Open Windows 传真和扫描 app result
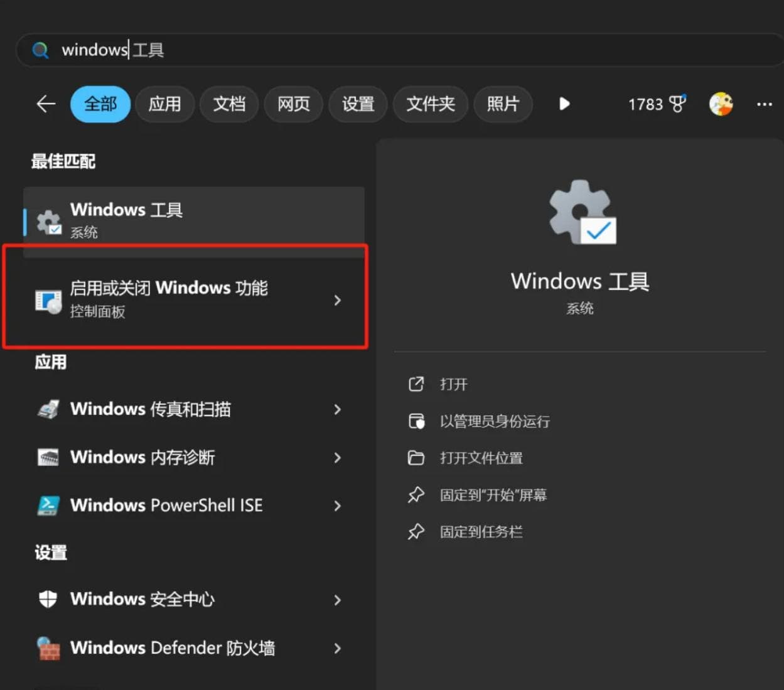The width and height of the screenshot is (784, 690). click(x=194, y=409)
